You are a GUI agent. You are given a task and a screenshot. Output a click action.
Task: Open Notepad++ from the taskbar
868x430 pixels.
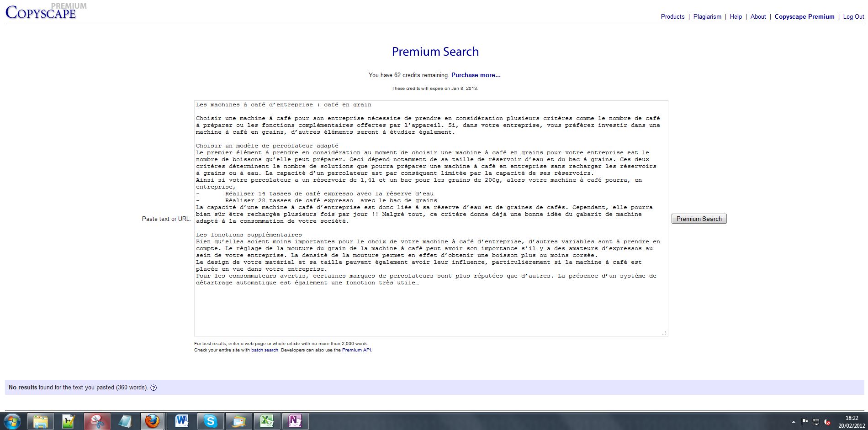[68, 421]
